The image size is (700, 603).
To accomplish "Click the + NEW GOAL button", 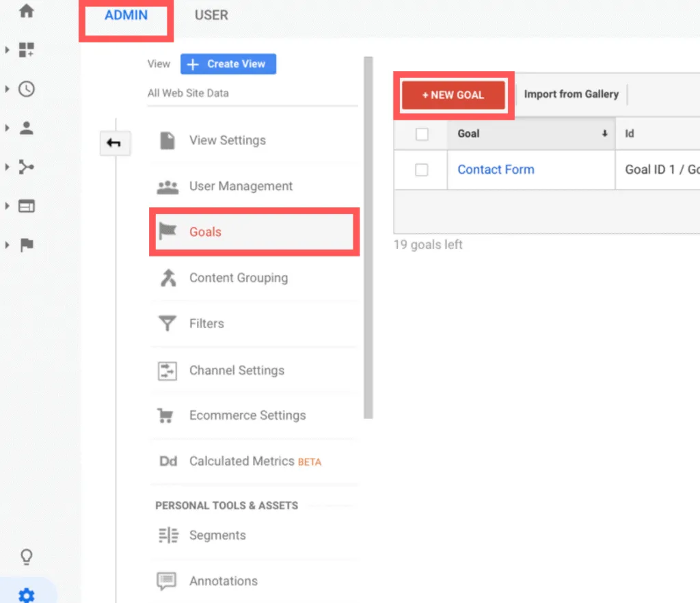I will [453, 95].
